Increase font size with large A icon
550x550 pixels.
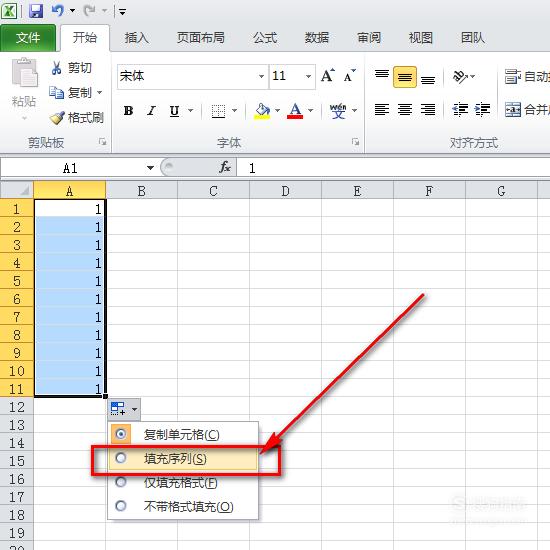328,76
